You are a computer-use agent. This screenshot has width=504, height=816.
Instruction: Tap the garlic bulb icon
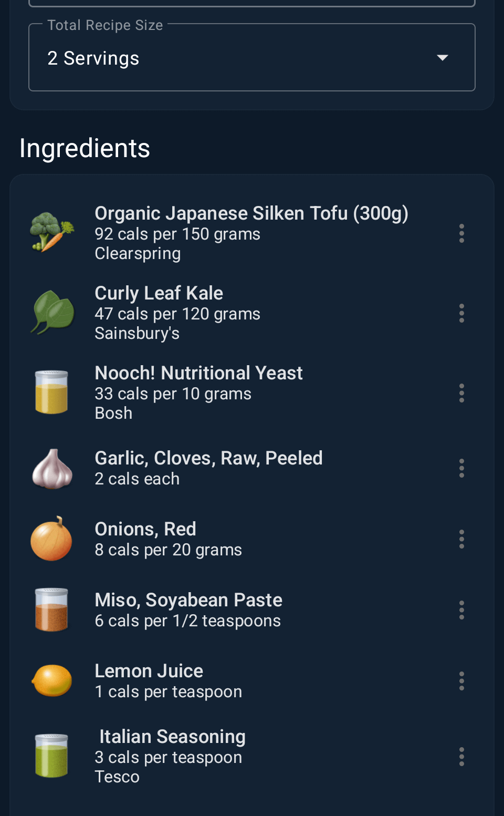click(x=51, y=469)
